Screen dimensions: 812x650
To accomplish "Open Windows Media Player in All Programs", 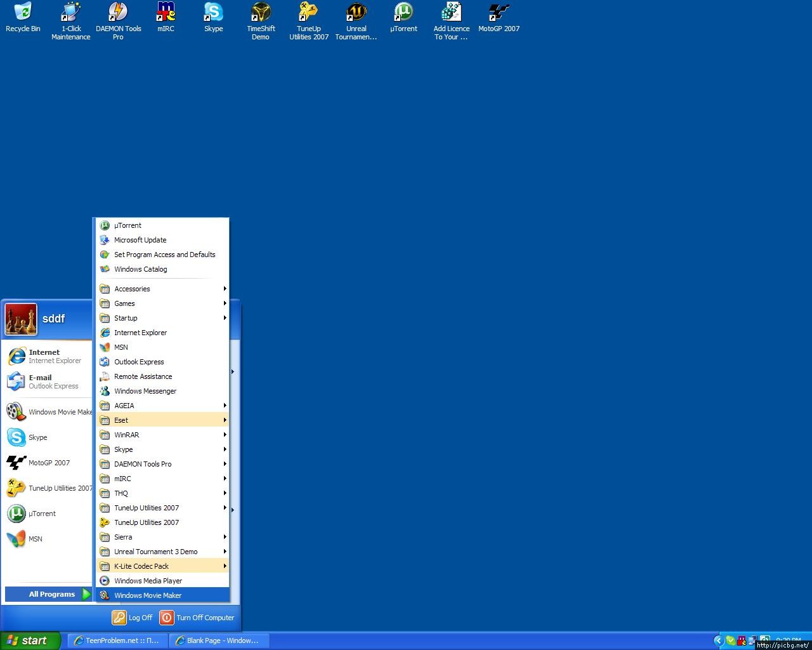I will click(162, 581).
